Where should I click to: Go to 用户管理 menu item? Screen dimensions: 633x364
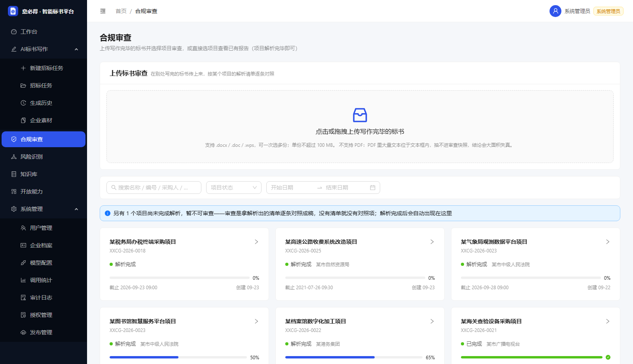44,228
